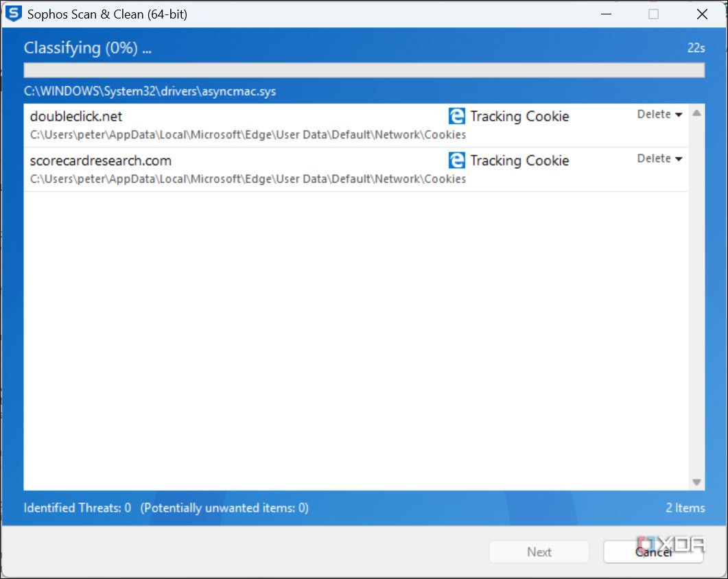Click the Edge icon beside doubleclick.net
The width and height of the screenshot is (728, 579).
456,116
